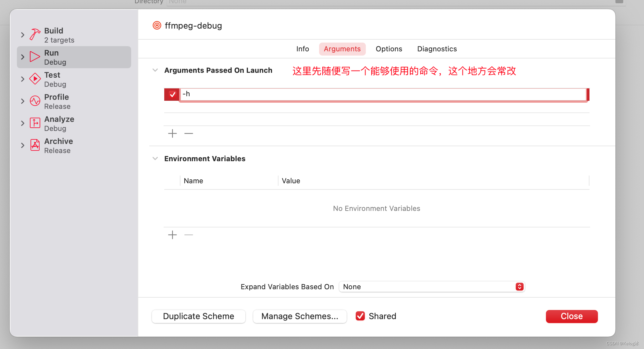This screenshot has height=349, width=644.
Task: Select the Analyze Debug row
Action: pyautogui.click(x=74, y=123)
